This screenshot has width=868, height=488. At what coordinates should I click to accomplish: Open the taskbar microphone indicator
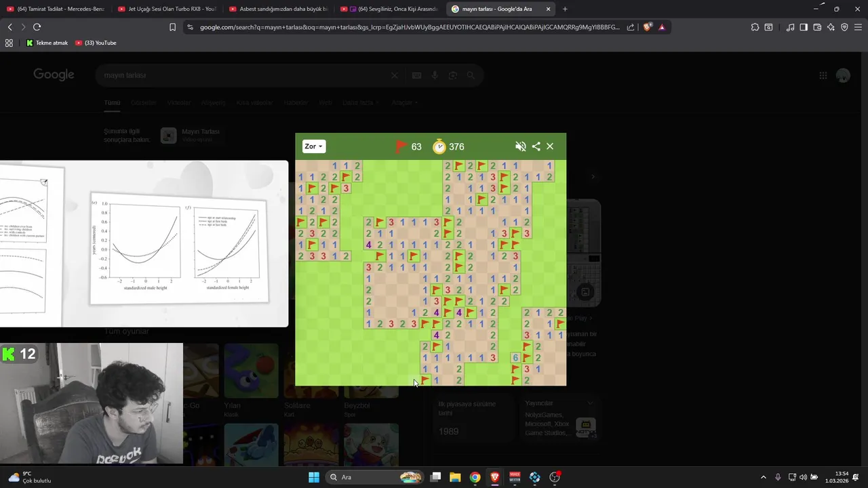tap(778, 477)
